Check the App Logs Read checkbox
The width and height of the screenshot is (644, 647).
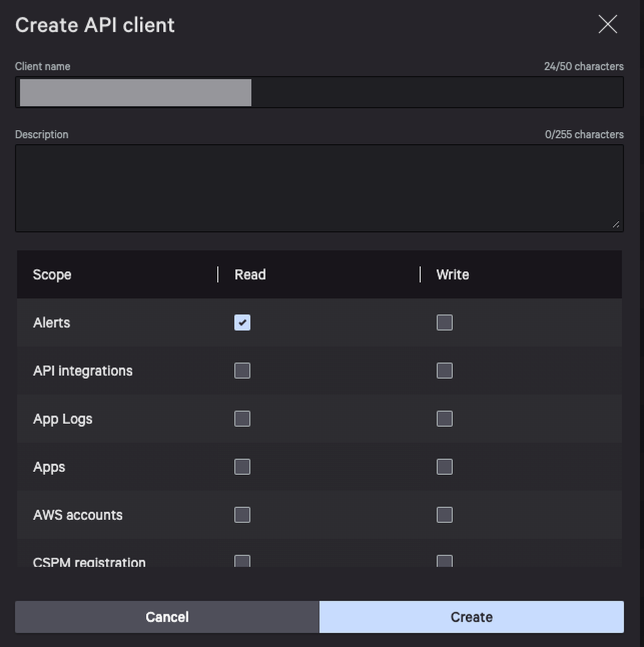pyautogui.click(x=242, y=419)
